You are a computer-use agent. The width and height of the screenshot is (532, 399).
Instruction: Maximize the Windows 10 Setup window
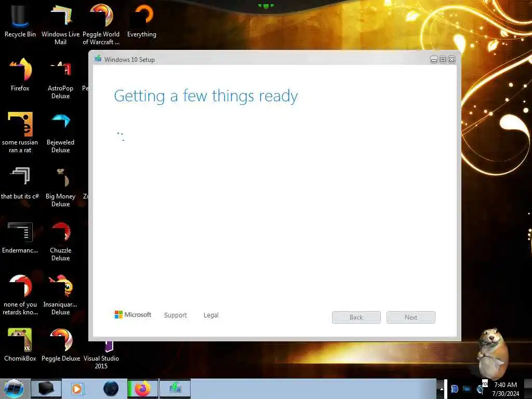pos(443,60)
